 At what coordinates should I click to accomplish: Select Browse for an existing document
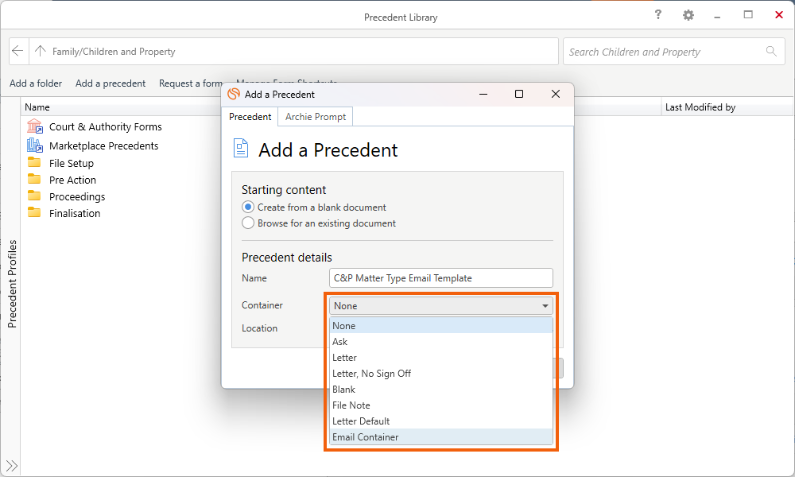click(x=248, y=223)
